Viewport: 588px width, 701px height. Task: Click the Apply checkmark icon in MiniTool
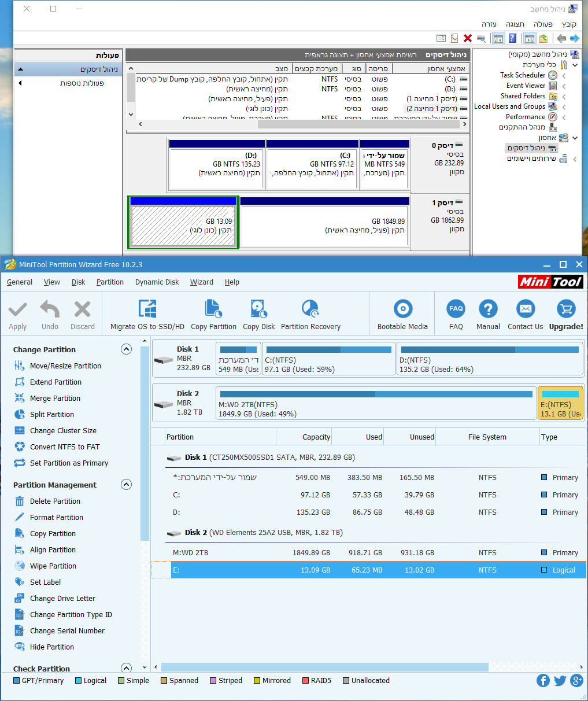click(18, 309)
